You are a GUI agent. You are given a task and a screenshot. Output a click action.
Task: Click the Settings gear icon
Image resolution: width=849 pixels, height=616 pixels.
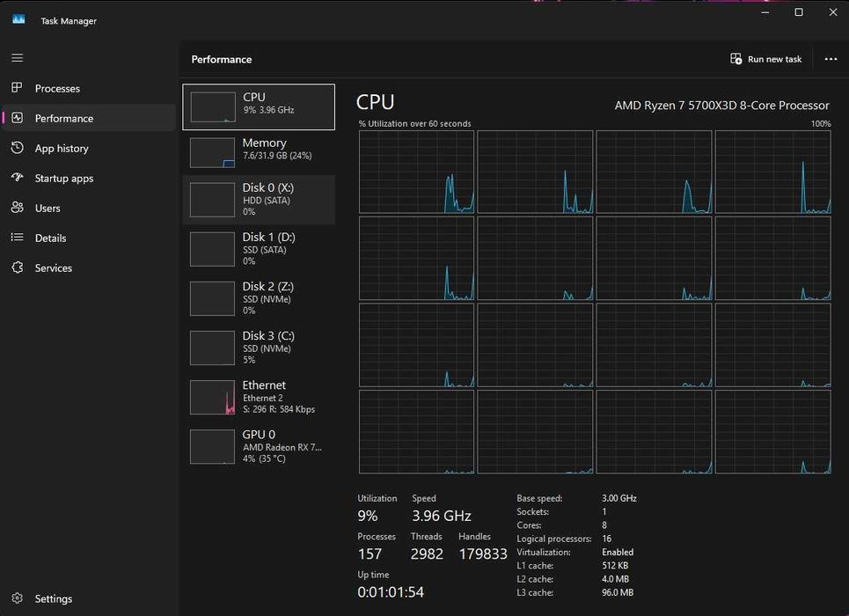[x=18, y=598]
